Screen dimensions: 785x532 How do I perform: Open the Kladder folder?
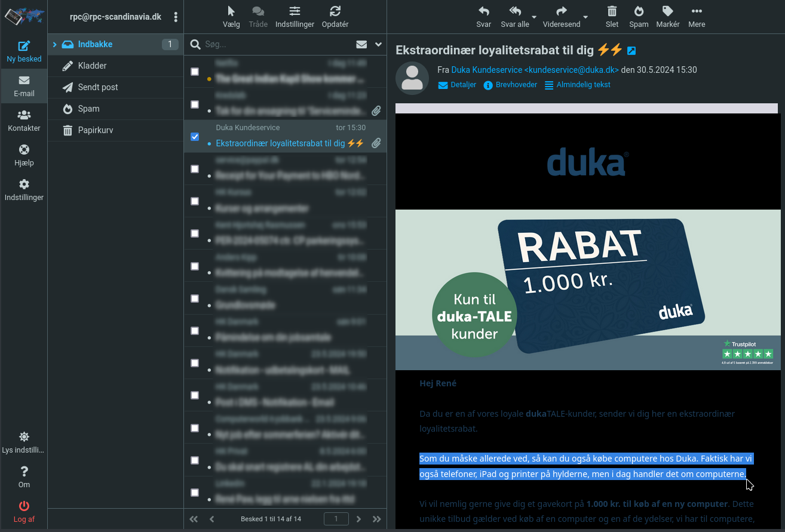pos(115,66)
